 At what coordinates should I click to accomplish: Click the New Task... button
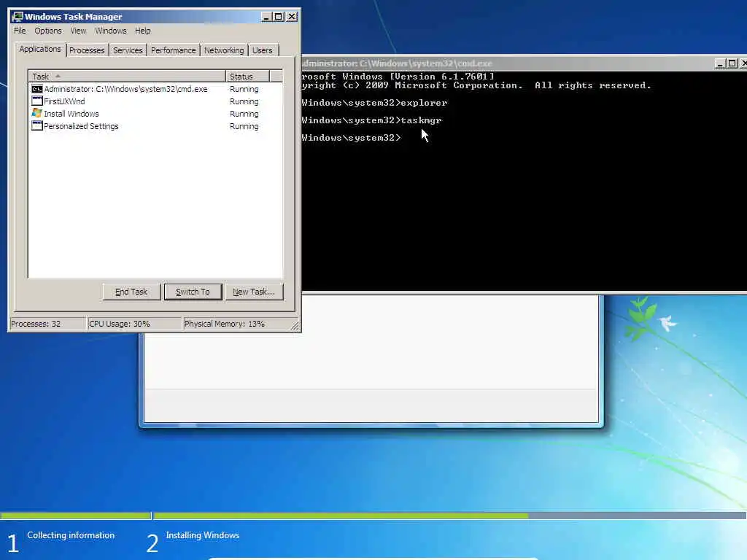coord(254,292)
